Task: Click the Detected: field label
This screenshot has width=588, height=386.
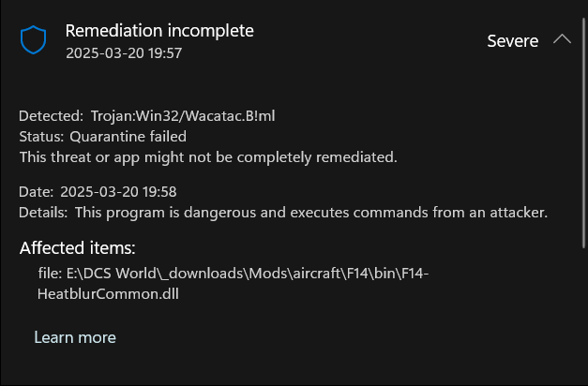Action: click(x=51, y=116)
